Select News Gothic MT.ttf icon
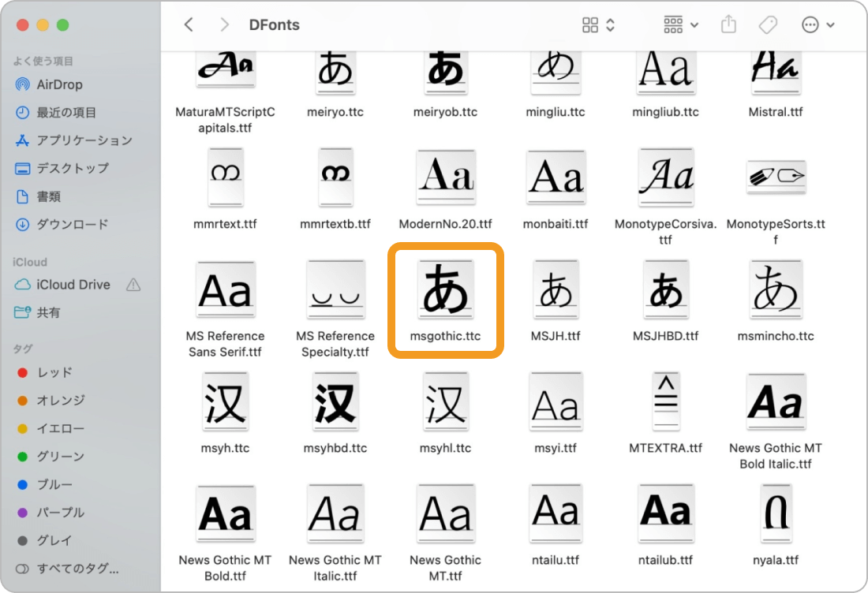This screenshot has height=593, width=868. click(446, 513)
